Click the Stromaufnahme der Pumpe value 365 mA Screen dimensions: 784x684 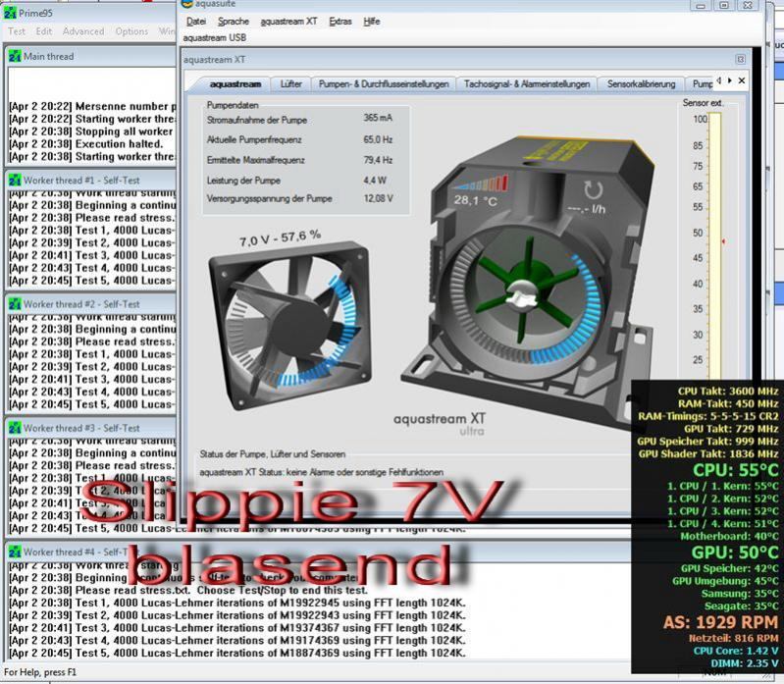click(378, 118)
